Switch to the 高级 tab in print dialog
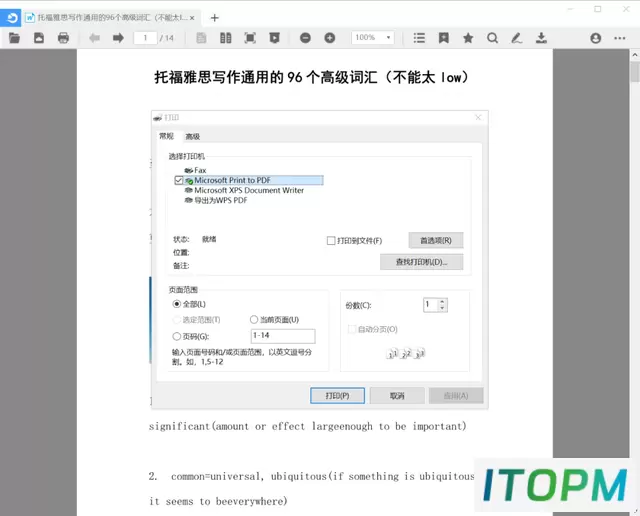The width and height of the screenshot is (640, 516). tap(193, 136)
